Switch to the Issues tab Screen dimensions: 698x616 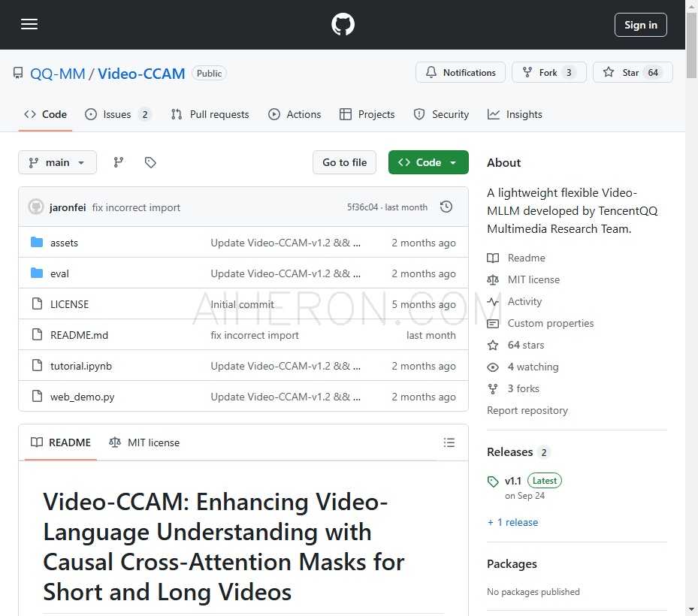tap(118, 114)
